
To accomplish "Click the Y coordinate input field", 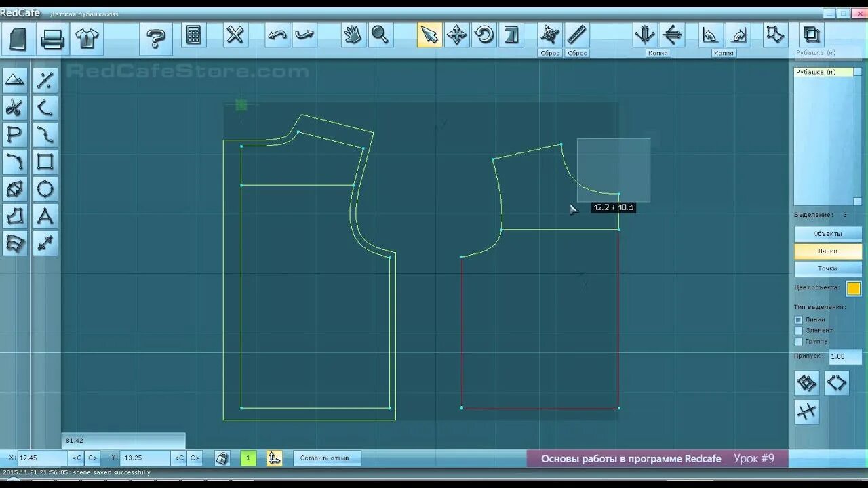I will (144, 458).
